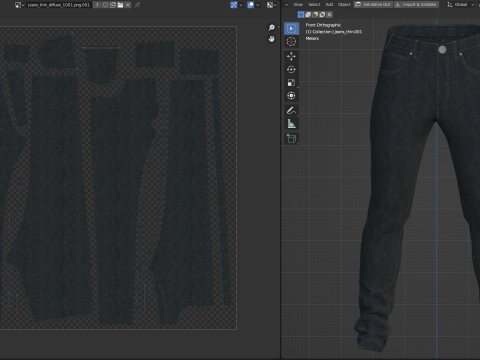Image resolution: width=480 pixels, height=360 pixels.
Task: Choose the Scale tool
Action: coord(291,82)
